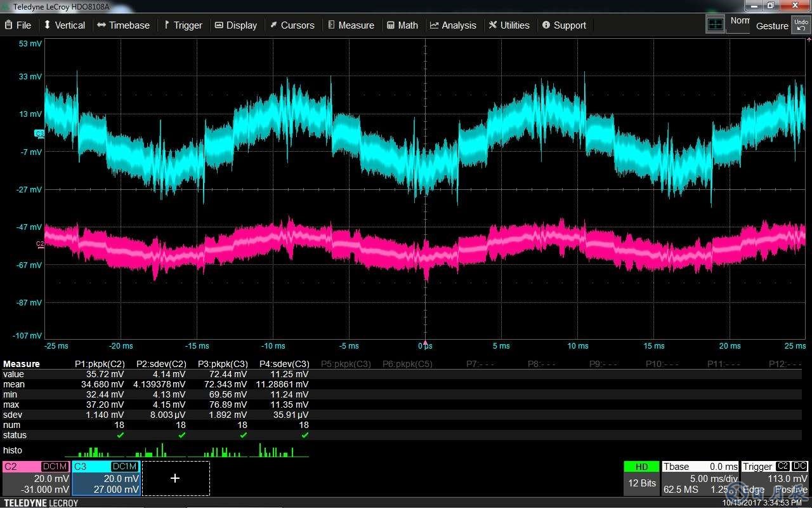Toggle the Gesture control
812x508 pixels.
click(771, 26)
